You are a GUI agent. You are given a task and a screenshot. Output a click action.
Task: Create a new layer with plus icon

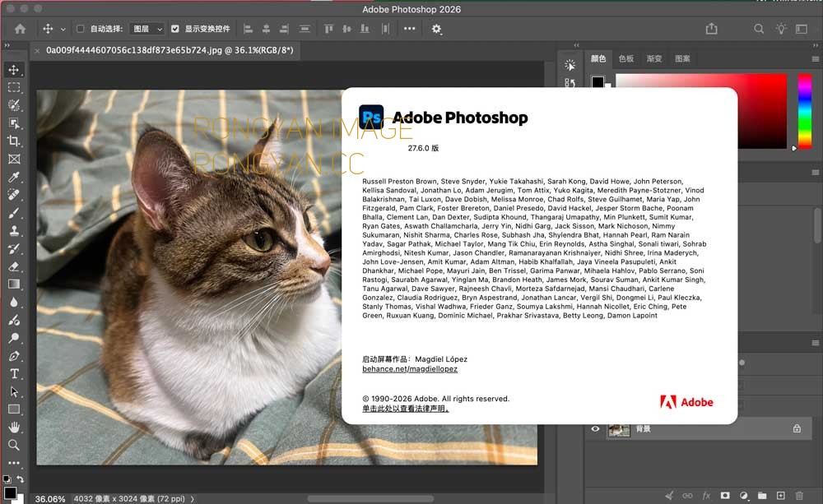tap(780, 495)
